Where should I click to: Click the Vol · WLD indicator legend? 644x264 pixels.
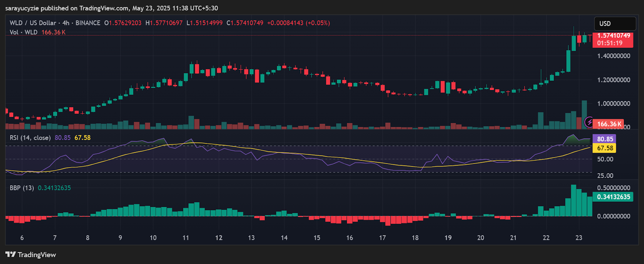pyautogui.click(x=23, y=32)
